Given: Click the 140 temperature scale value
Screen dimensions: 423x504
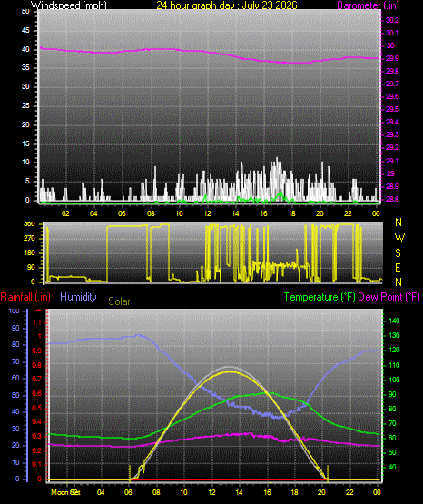Looking at the screenshot, I should click(394, 321).
